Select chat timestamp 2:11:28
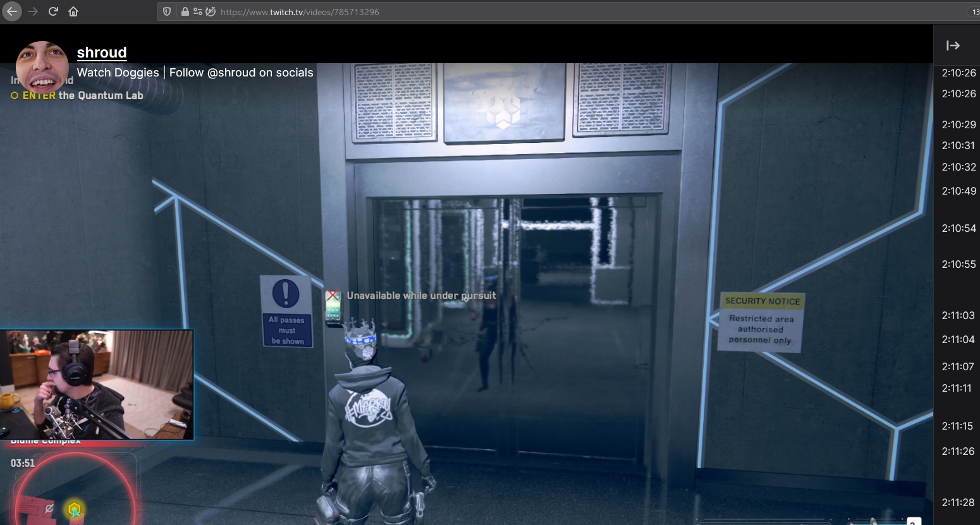 (958, 502)
